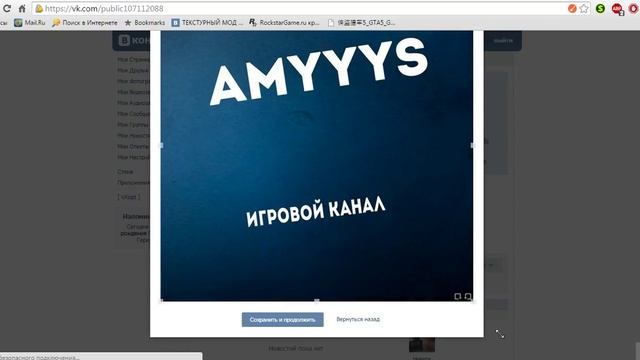Screen dimensions: 640x360
Task: Open the GTA5_G bookmark with the page icon
Action: 362,23
